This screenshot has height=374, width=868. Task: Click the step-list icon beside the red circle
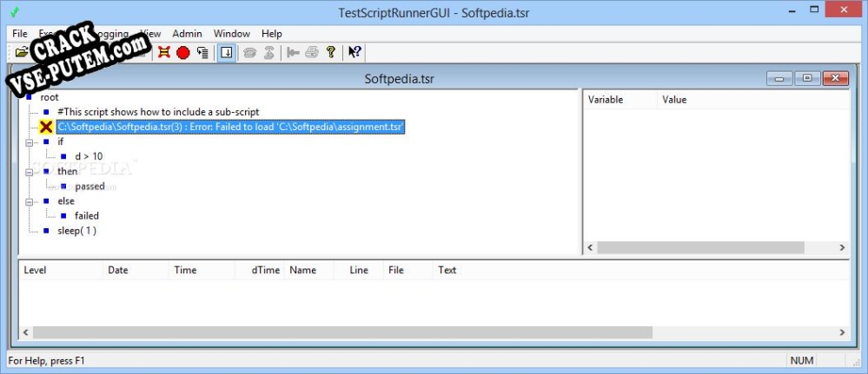click(x=202, y=52)
